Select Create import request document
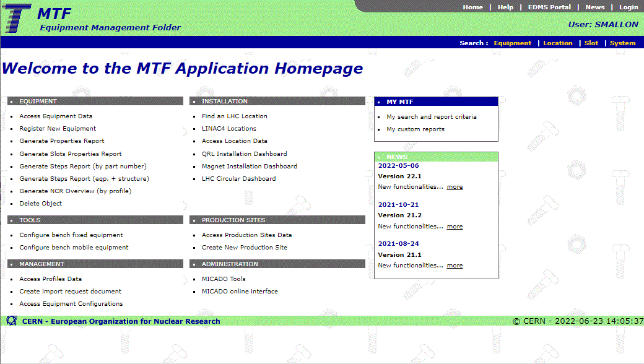The width and height of the screenshot is (644, 364). [70, 291]
